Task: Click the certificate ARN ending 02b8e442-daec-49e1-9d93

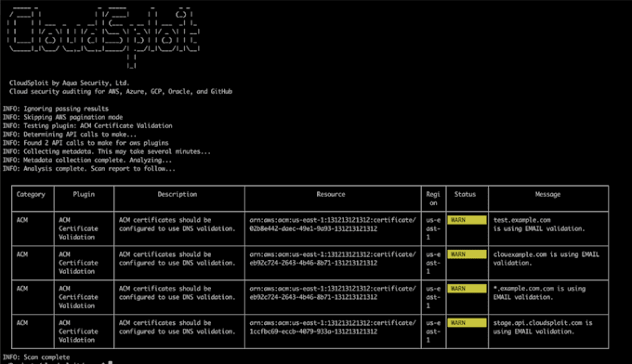Action: (333, 225)
